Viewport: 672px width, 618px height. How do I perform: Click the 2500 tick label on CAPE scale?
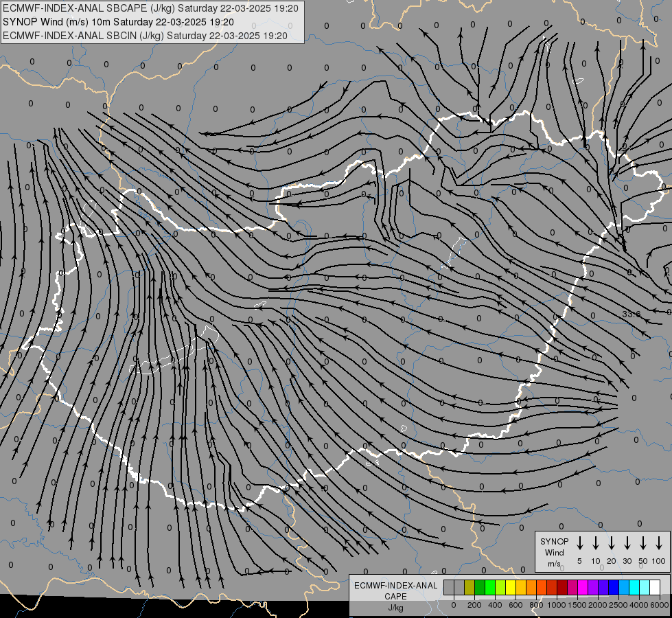618,605
